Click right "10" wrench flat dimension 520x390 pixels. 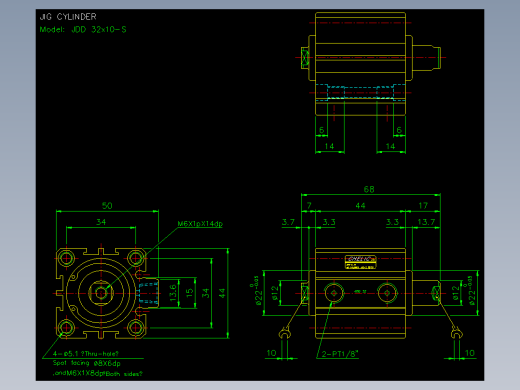click(469, 353)
